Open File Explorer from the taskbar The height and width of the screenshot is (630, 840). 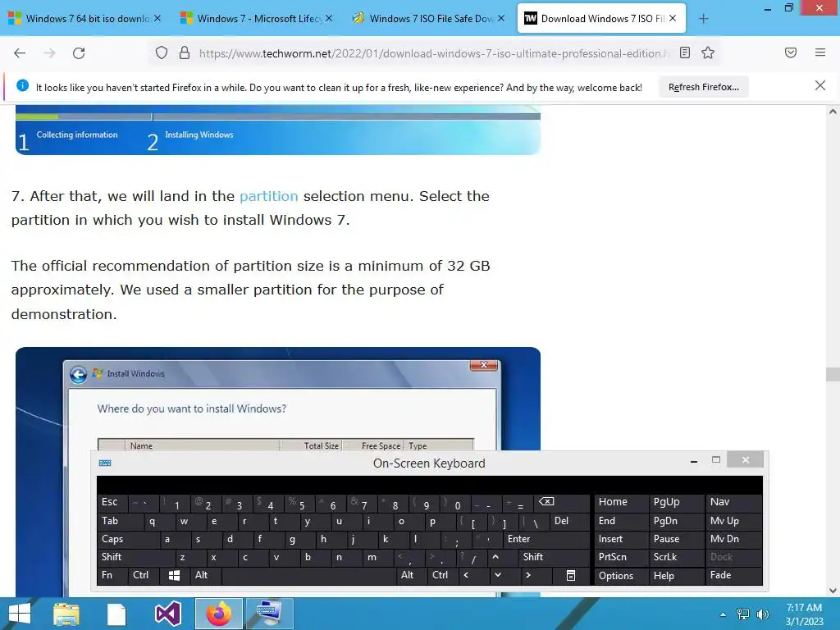[66, 614]
